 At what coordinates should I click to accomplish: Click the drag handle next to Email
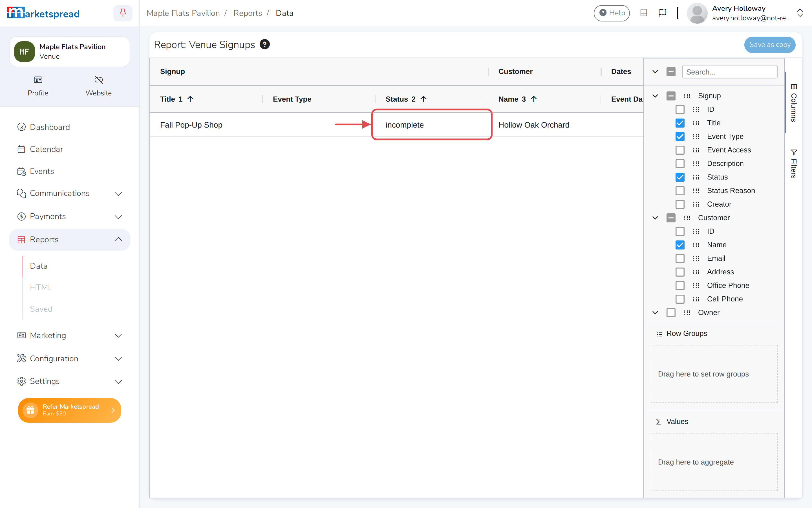(696, 258)
